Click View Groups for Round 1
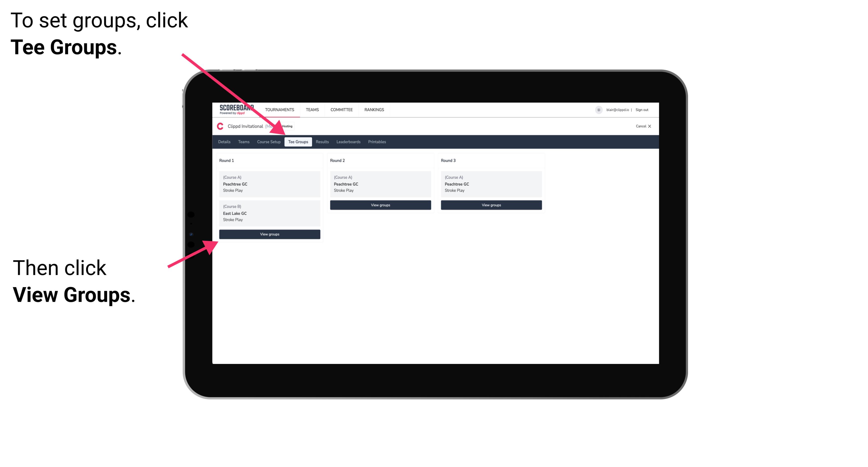Image resolution: width=868 pixels, height=467 pixels. (x=270, y=234)
